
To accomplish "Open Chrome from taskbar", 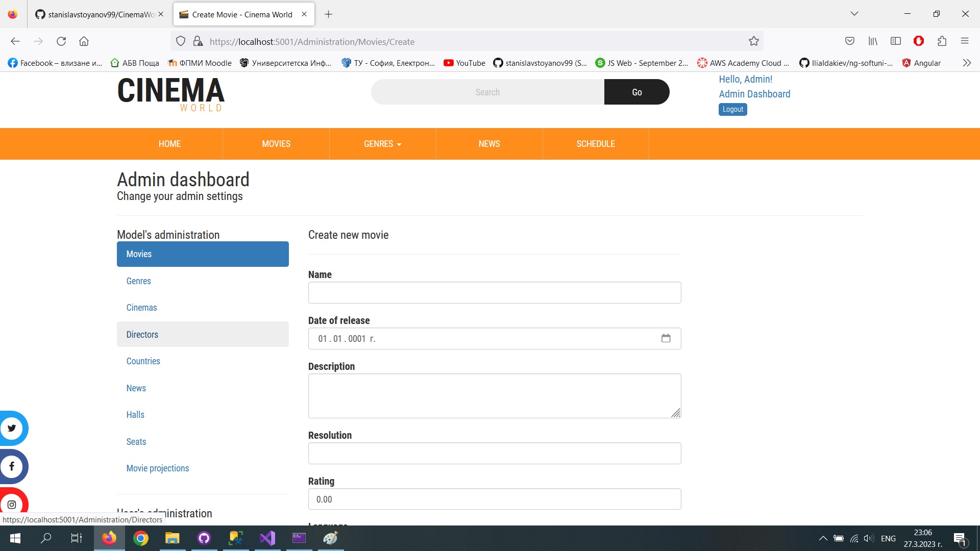I will pyautogui.click(x=141, y=538).
